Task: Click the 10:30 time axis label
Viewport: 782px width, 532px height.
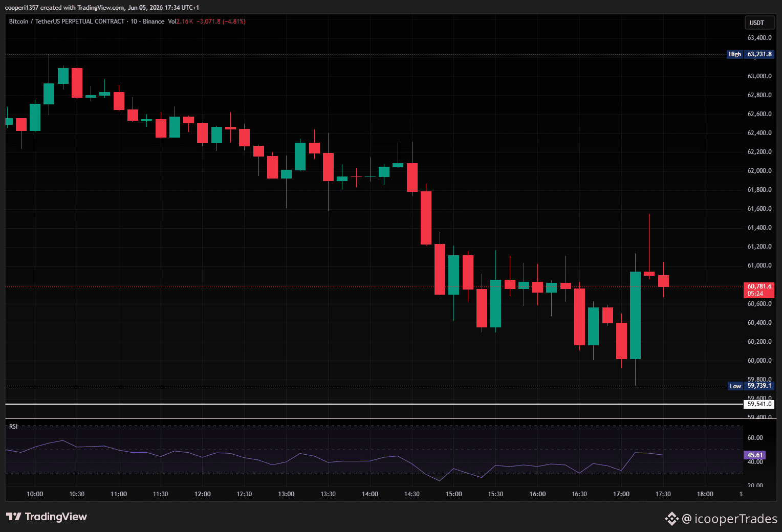Action: coord(77,494)
